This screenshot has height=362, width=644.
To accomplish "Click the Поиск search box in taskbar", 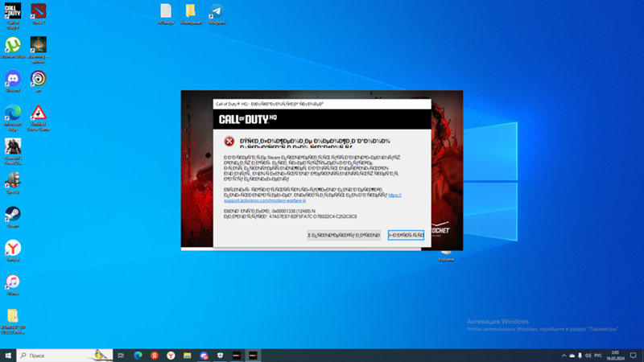I will [65, 356].
